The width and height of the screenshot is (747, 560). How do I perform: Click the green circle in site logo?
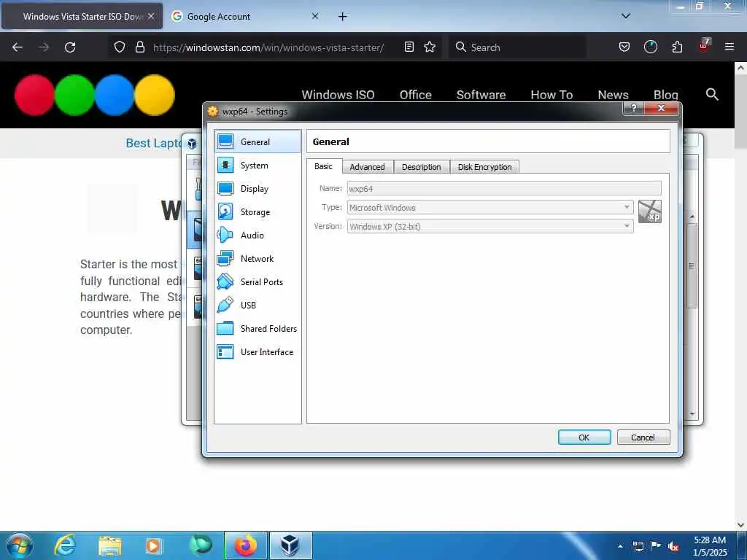tap(74, 95)
